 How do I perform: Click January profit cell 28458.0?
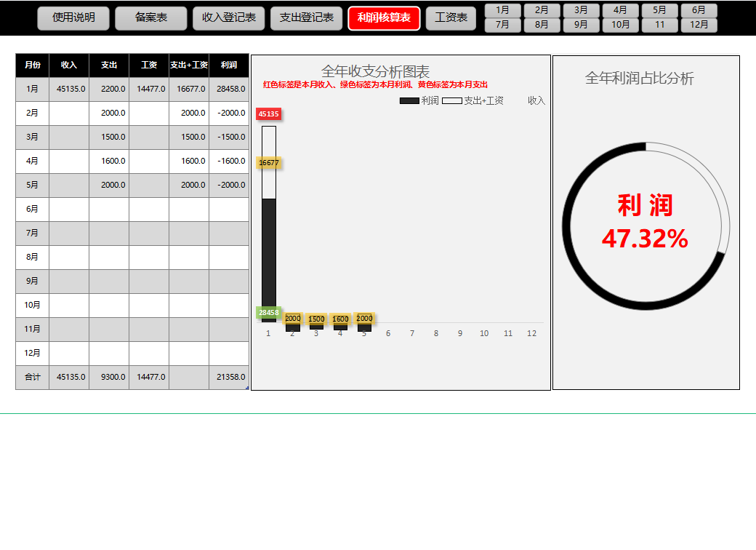click(x=229, y=89)
